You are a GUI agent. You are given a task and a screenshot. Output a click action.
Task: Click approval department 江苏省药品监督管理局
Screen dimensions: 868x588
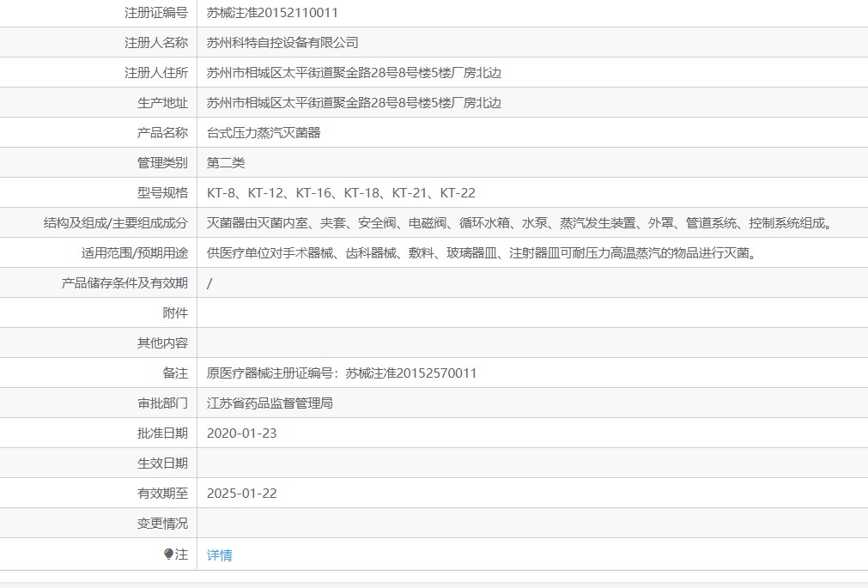[270, 403]
